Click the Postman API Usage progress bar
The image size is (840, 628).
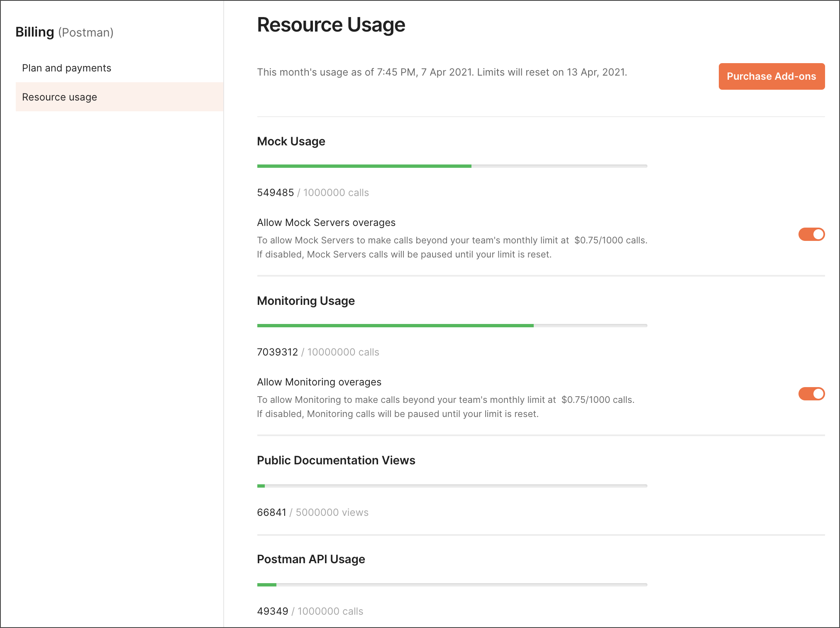click(452, 585)
